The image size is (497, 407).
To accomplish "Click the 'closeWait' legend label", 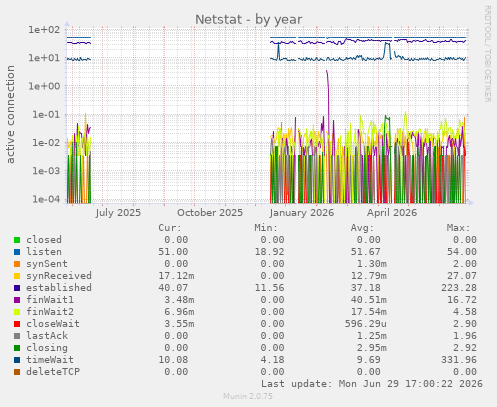I will (53, 324).
